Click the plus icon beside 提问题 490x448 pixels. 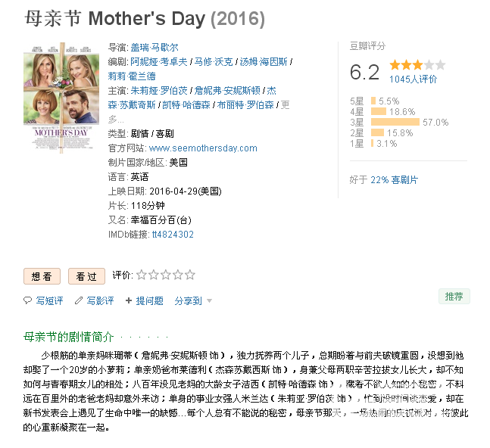tap(129, 300)
